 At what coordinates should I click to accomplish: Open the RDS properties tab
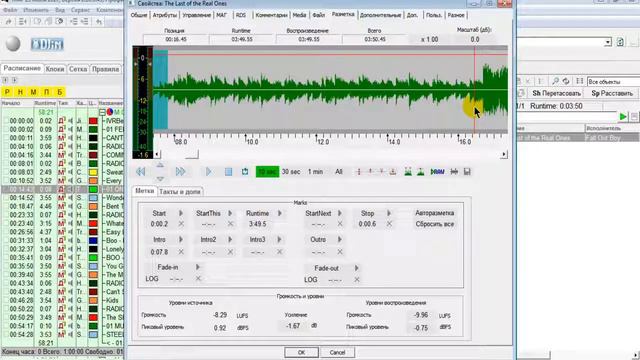(x=241, y=15)
